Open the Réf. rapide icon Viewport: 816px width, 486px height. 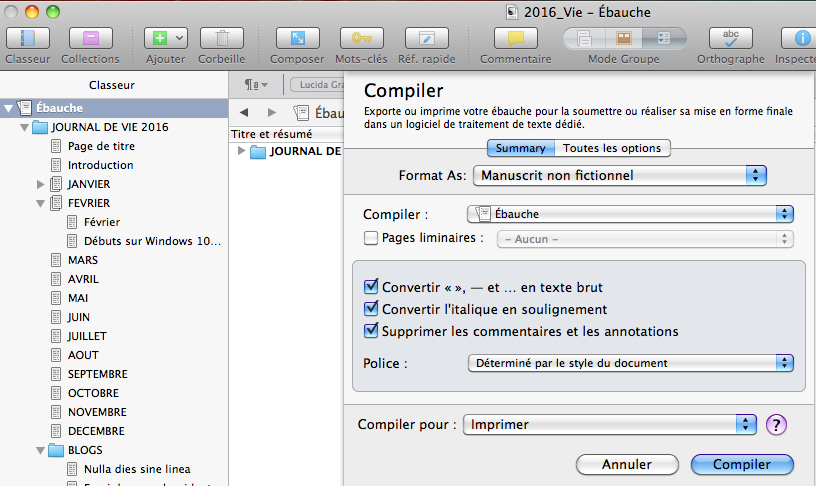(x=428, y=38)
